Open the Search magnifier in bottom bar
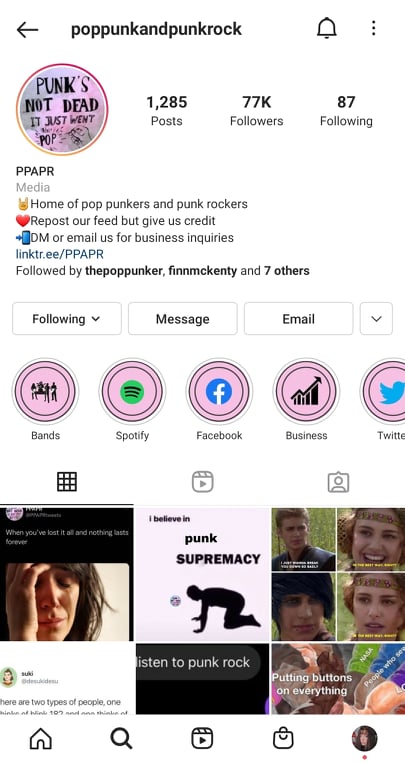The image size is (405, 763). (121, 739)
